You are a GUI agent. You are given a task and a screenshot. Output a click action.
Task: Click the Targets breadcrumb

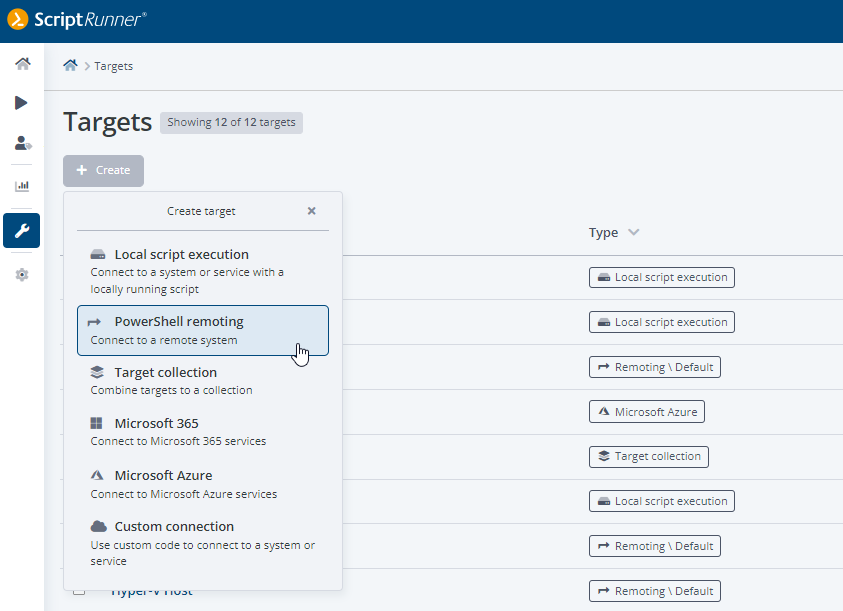coord(113,66)
